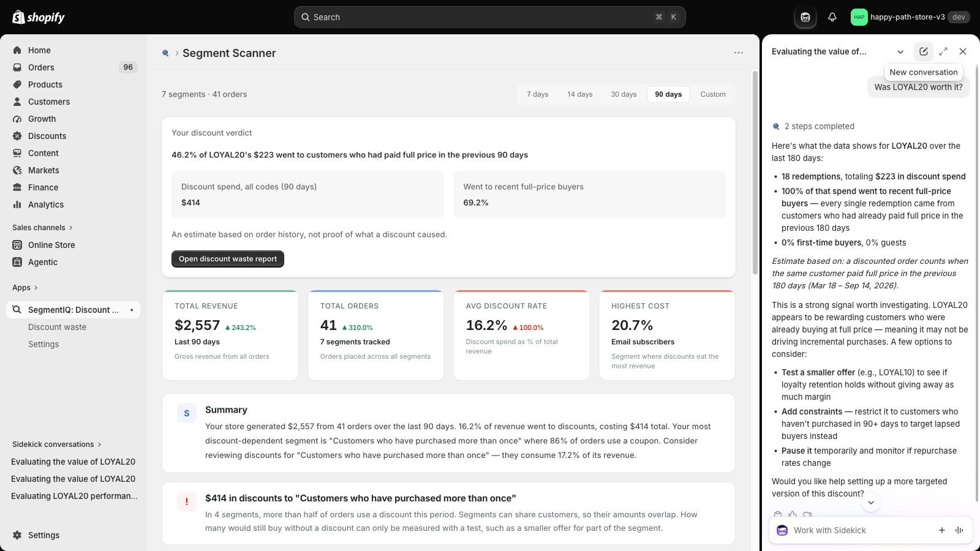Viewport: 980px width, 551px height.
Task: Click the Highest Cost card
Action: [667, 335]
